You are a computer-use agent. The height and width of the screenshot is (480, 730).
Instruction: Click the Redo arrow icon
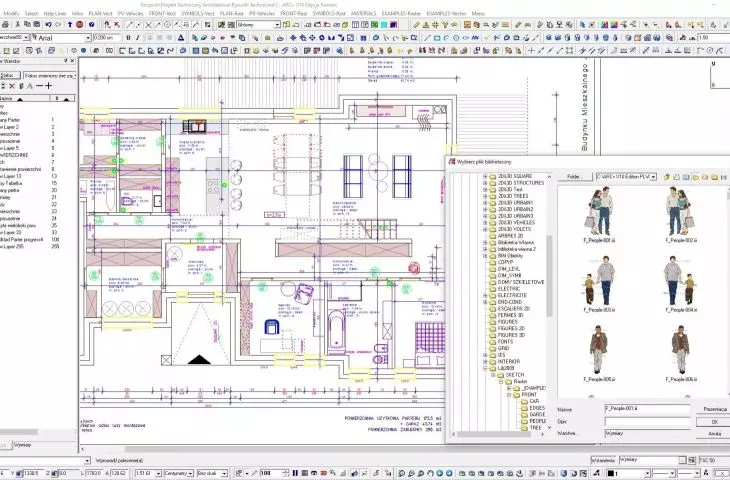click(x=58, y=24)
